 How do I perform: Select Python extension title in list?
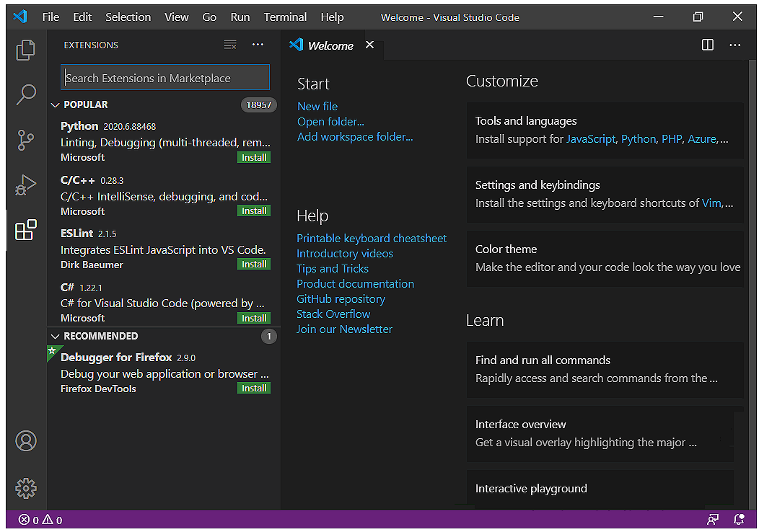click(79, 126)
